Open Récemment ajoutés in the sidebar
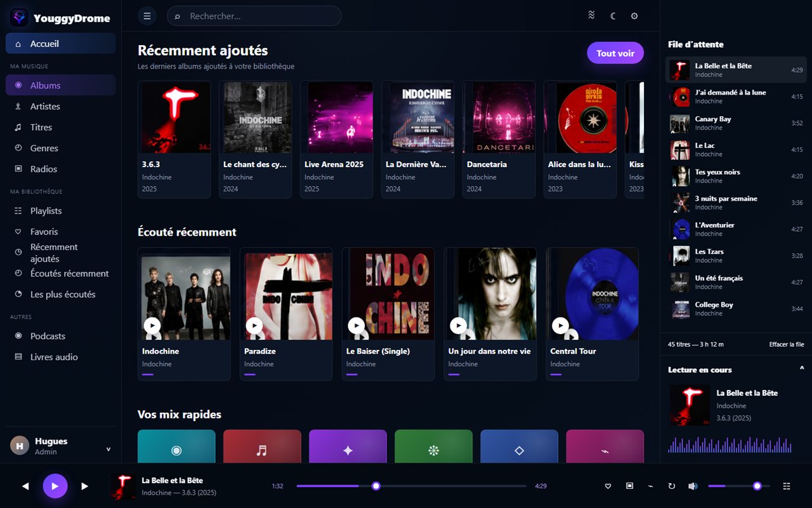 pos(61,253)
